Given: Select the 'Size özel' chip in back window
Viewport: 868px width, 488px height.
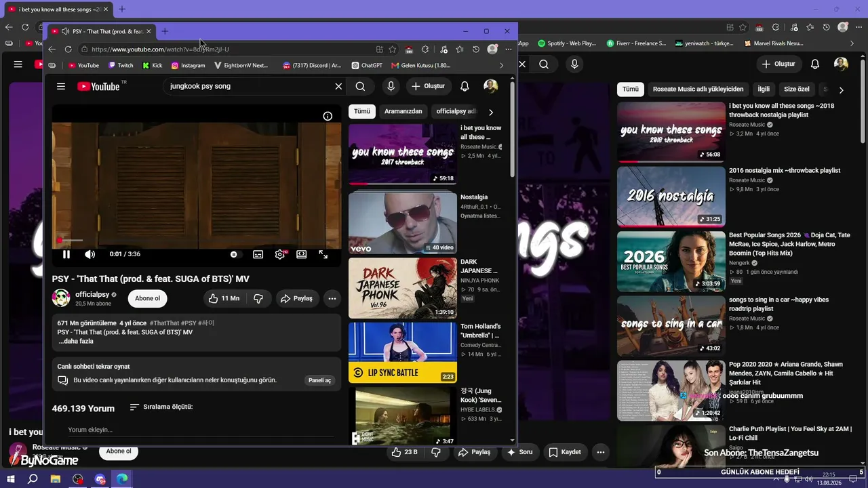Looking at the screenshot, I should click(x=797, y=89).
